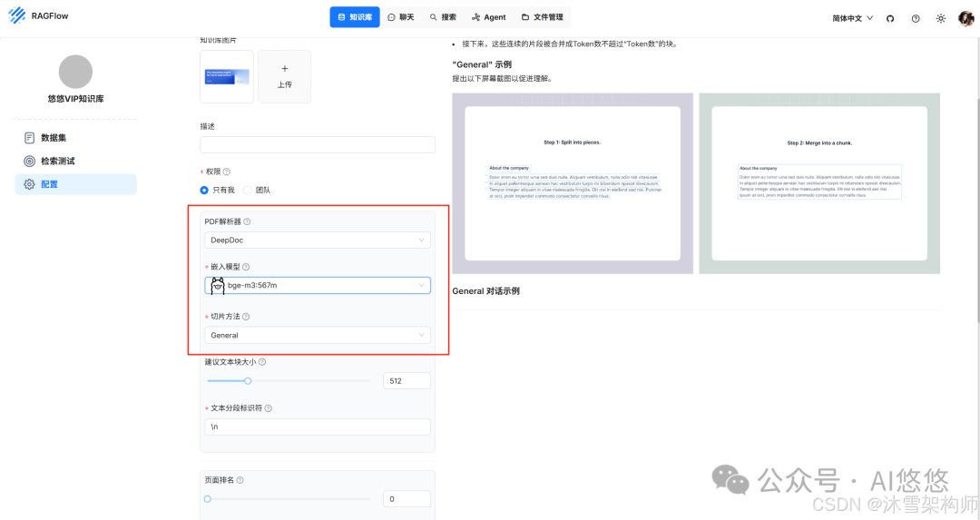
Task: Click the 文本分段标识符 \n input field
Action: click(318, 427)
